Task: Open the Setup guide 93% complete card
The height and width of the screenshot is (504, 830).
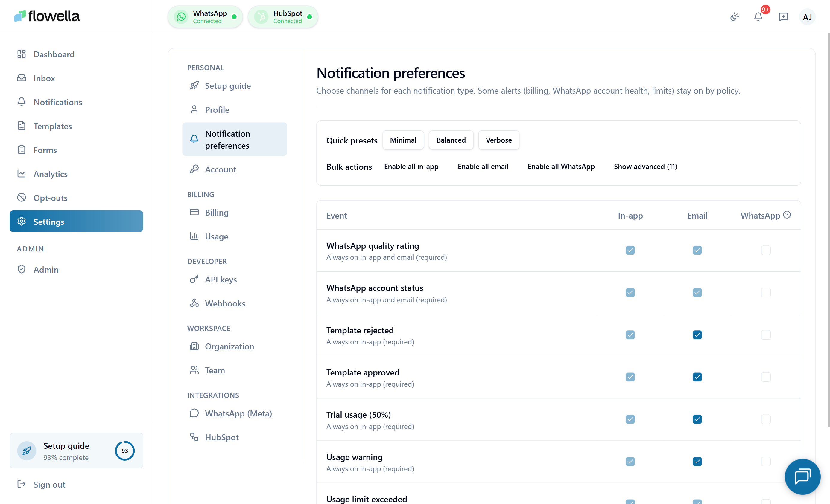Action: coord(76,450)
